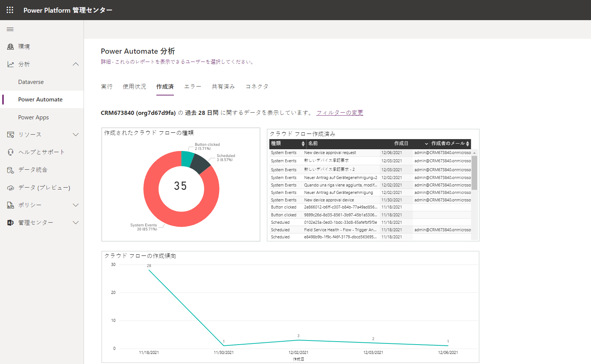
Task: Sort table by 作成日 column arrow
Action: coord(426,144)
